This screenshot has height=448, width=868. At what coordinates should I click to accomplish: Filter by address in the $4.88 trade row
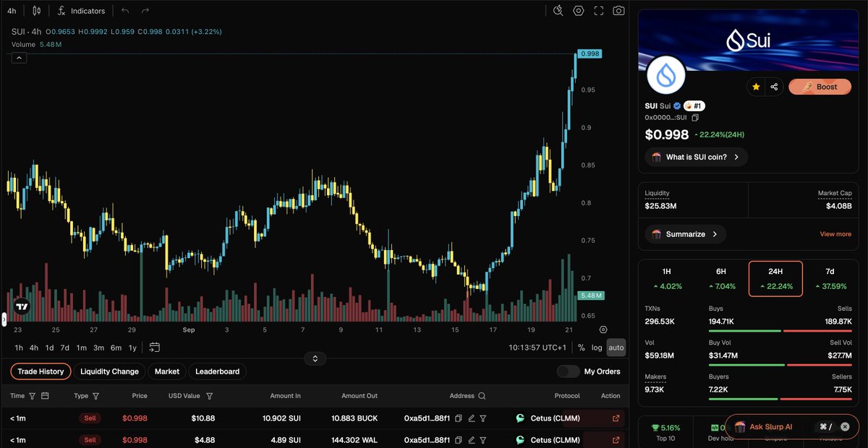483,440
